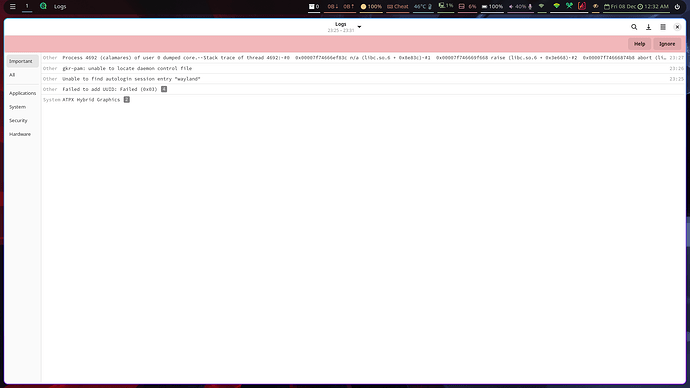Switch to the Applications category
This screenshot has height=388, width=690.
pyautogui.click(x=22, y=93)
